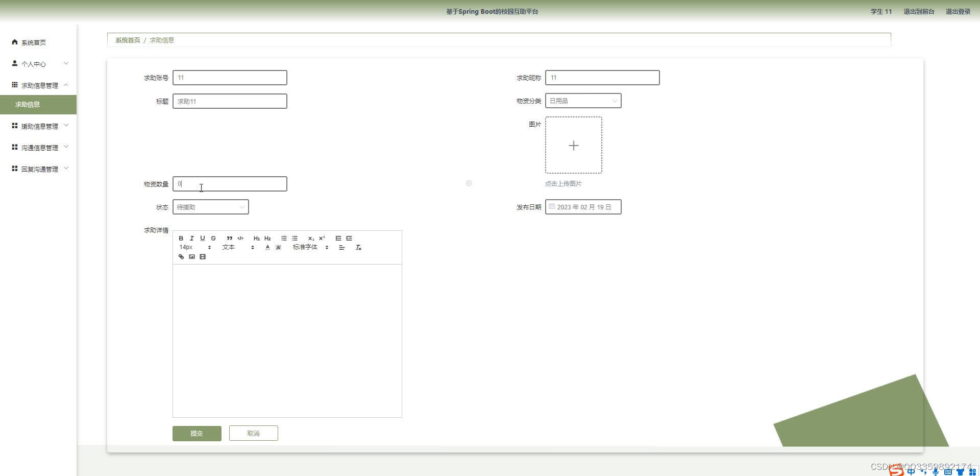Collapse the 求助信息管理 sidebar group
The image size is (980, 476).
[38, 85]
